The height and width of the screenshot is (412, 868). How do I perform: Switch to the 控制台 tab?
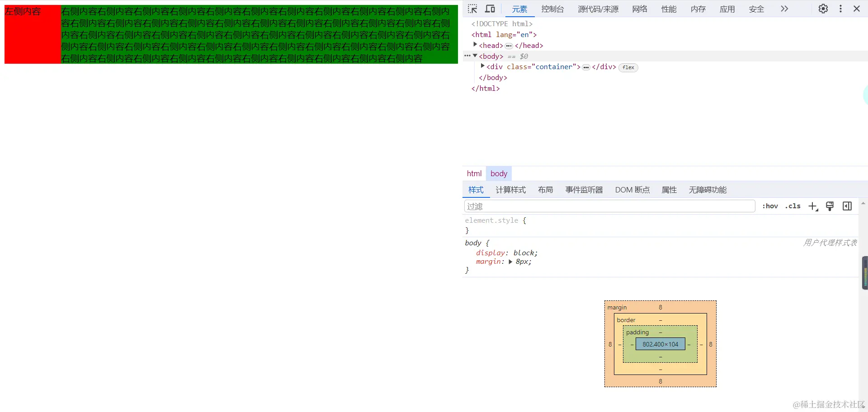552,9
